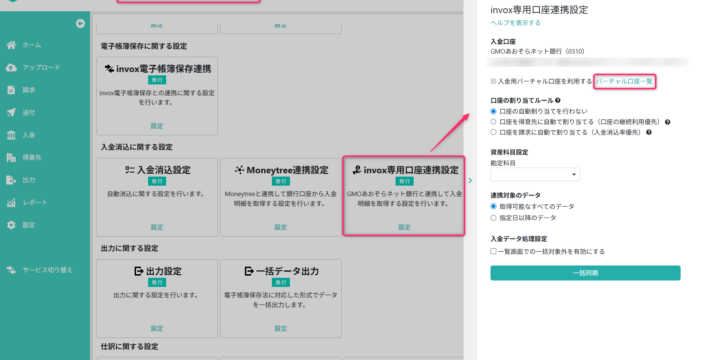Click the cloud upload icon
This screenshot has height=360, width=720.
tap(11, 68)
